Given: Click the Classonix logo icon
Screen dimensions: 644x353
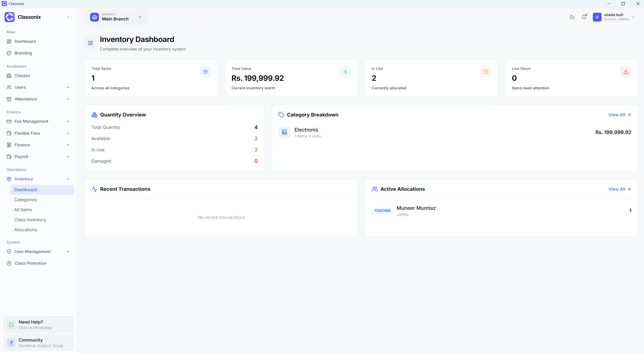Looking at the screenshot, I should click(9, 17).
